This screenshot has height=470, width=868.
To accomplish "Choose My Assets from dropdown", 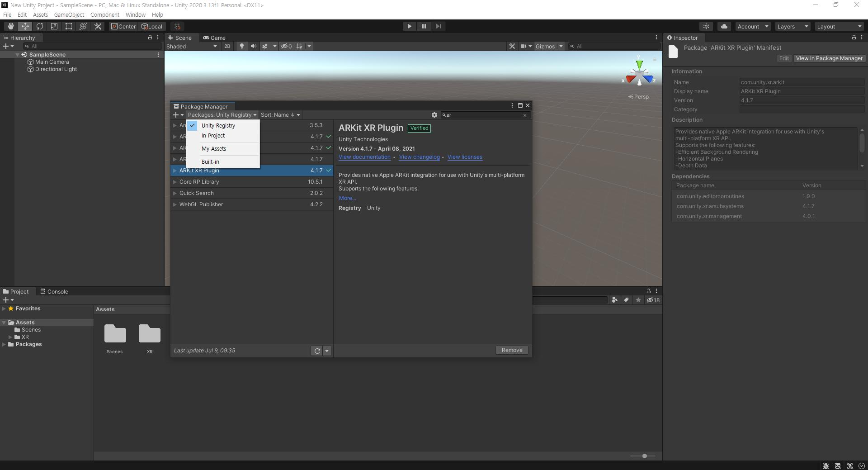I will tap(222, 149).
